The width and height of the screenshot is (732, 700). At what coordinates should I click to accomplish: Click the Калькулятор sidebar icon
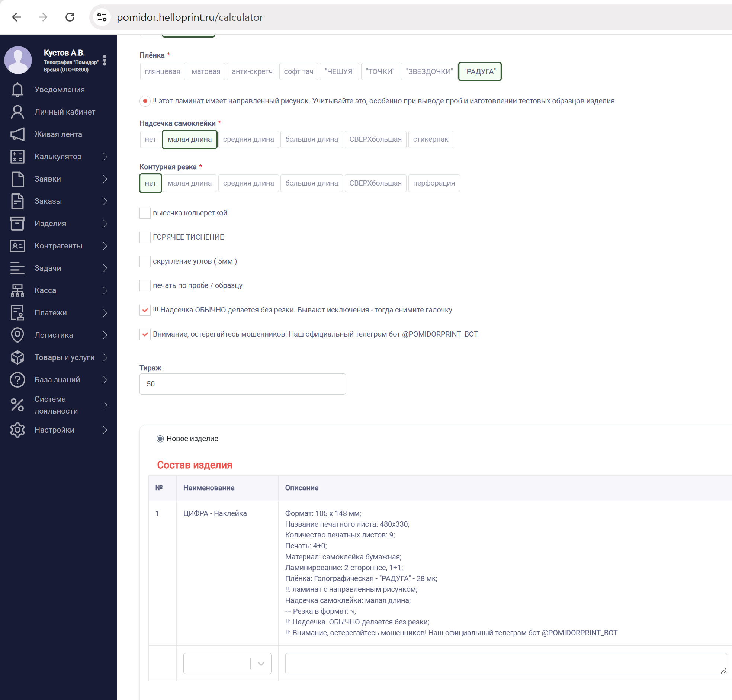click(x=17, y=157)
